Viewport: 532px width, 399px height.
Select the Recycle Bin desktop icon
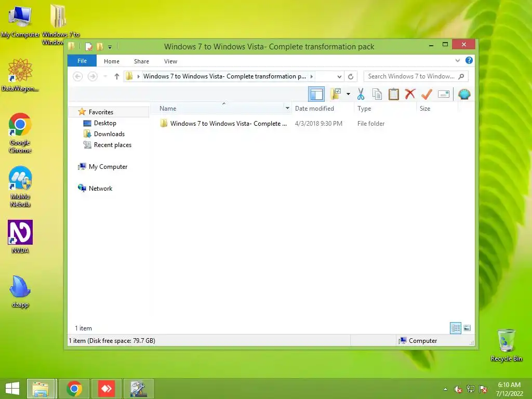(x=506, y=345)
